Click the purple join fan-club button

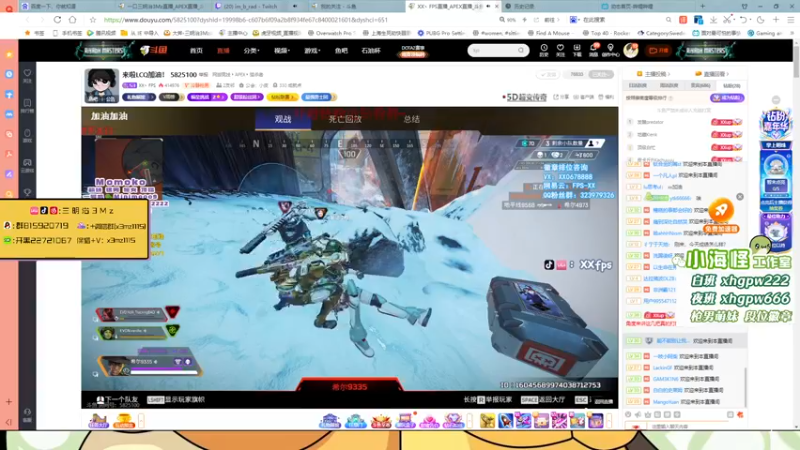(x=727, y=97)
